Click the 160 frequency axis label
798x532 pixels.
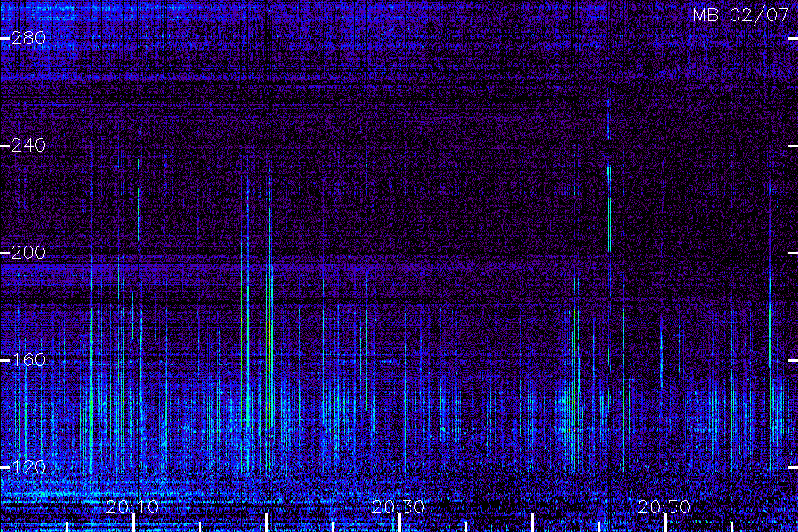(x=28, y=360)
